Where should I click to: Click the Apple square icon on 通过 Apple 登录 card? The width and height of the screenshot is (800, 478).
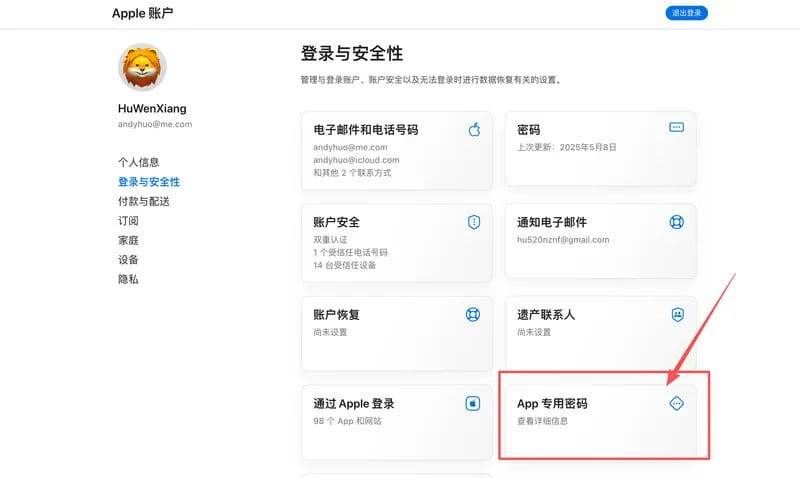(x=473, y=404)
